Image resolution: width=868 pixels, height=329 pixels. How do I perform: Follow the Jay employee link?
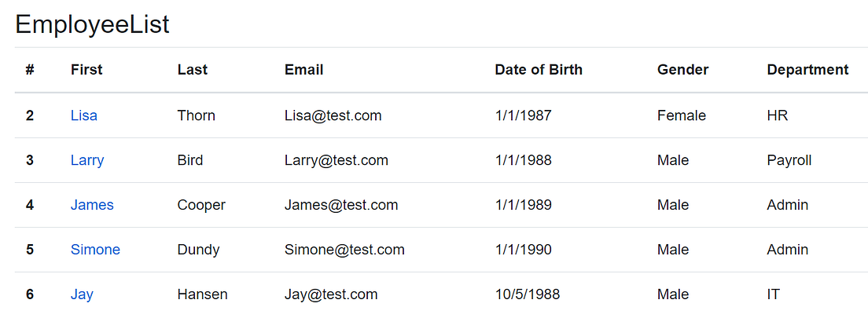point(82,294)
